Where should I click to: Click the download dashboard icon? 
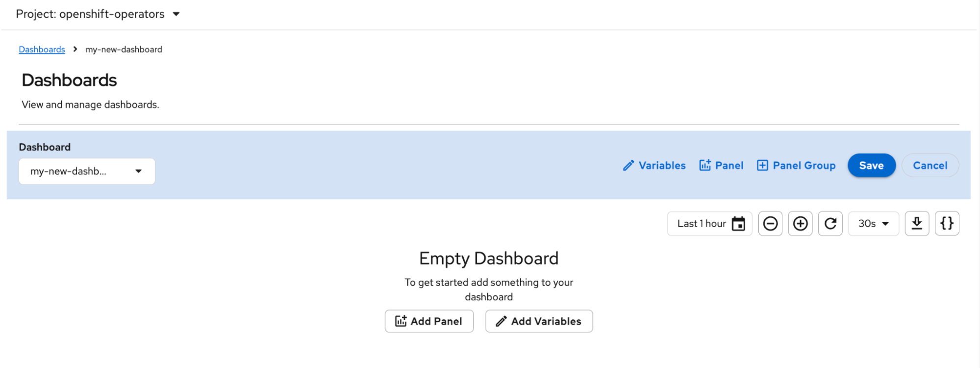(x=917, y=224)
